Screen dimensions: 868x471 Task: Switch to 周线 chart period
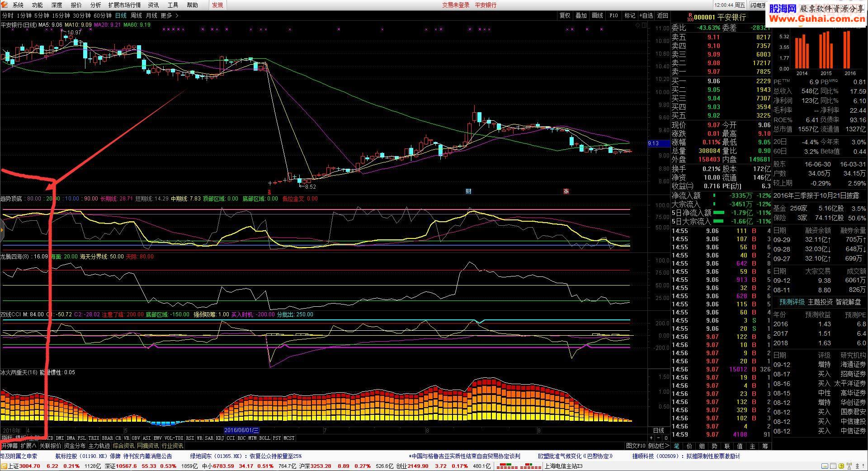pyautogui.click(x=136, y=15)
